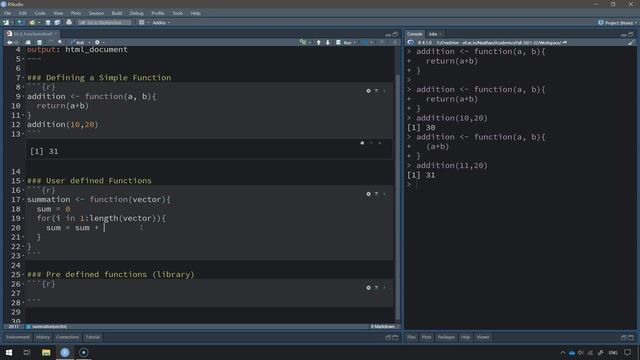Collapse the User defined Functions section
The height and width of the screenshot is (360, 640).
click(23, 181)
